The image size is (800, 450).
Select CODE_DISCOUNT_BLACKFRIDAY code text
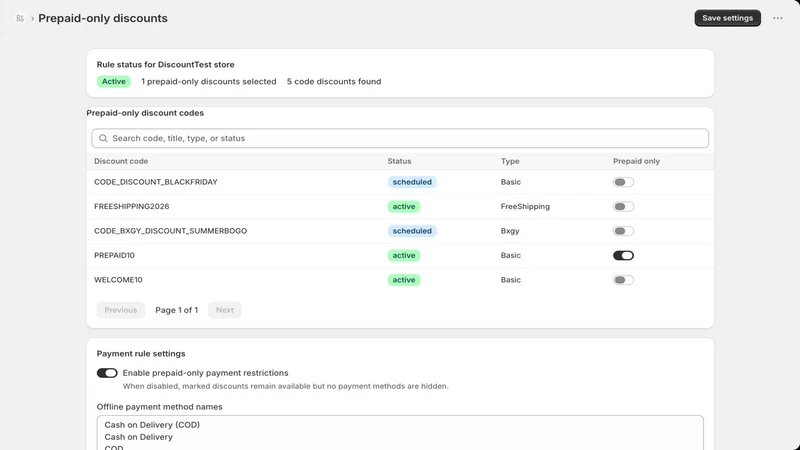click(x=156, y=182)
